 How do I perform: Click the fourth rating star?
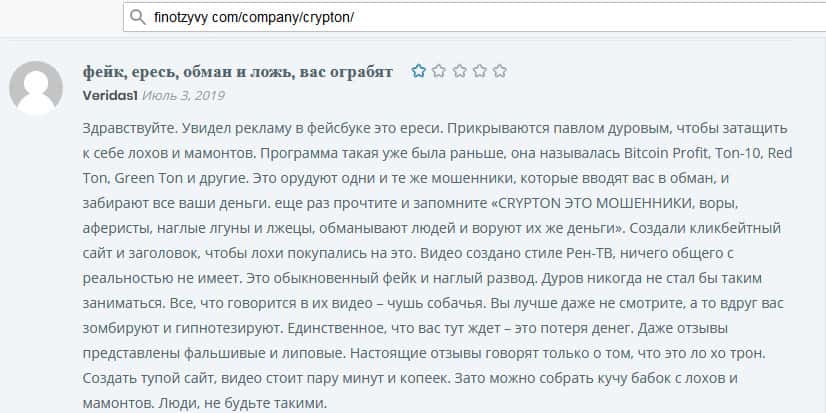pyautogui.click(x=479, y=71)
